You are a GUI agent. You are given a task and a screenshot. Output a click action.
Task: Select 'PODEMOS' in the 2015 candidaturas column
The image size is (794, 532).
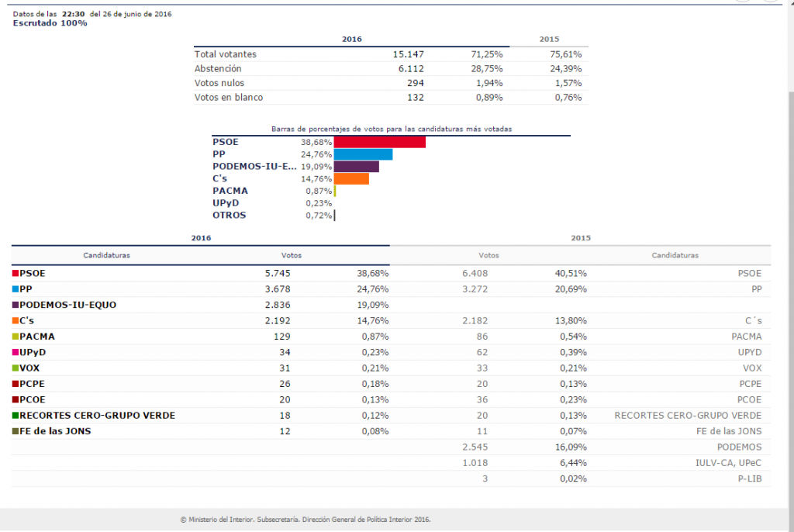point(739,447)
